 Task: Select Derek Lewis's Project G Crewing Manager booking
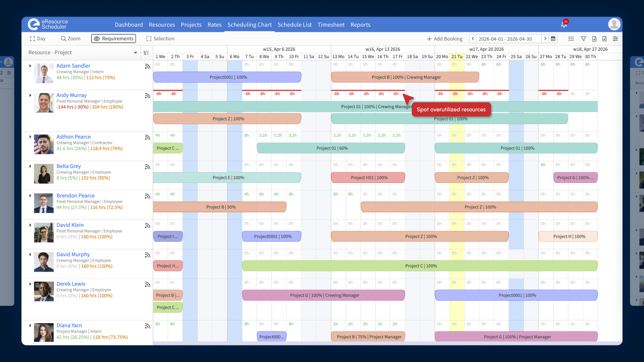point(324,295)
